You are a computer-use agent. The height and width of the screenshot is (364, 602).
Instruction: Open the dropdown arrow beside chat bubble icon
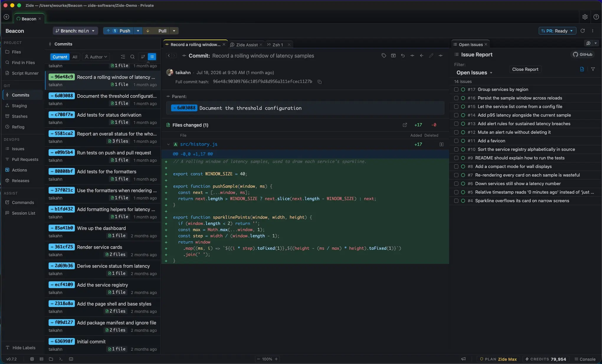[596, 43]
